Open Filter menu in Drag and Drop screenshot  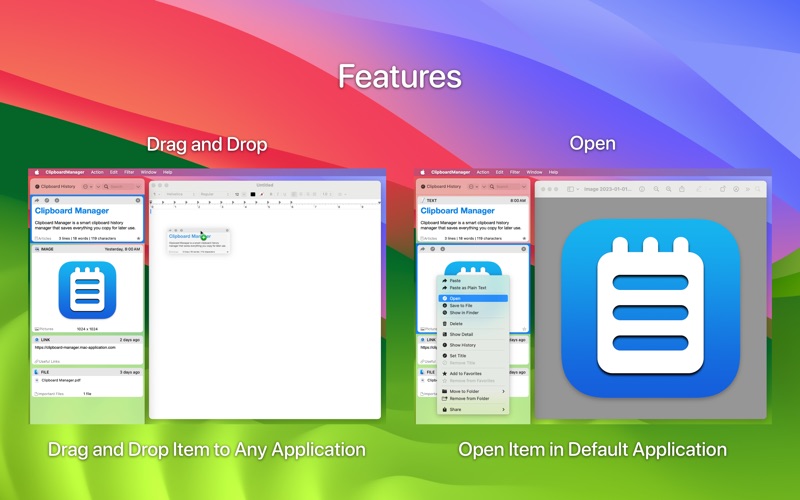[x=129, y=172]
